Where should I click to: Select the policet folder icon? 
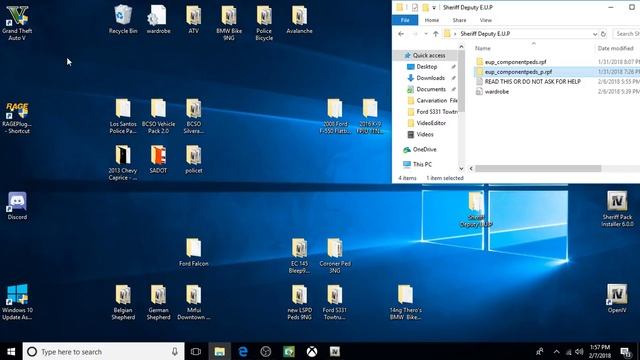click(x=193, y=159)
